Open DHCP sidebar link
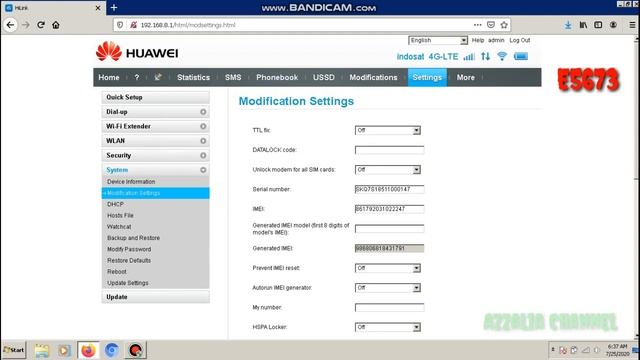Screen dimensions: 640x360 click(x=115, y=204)
